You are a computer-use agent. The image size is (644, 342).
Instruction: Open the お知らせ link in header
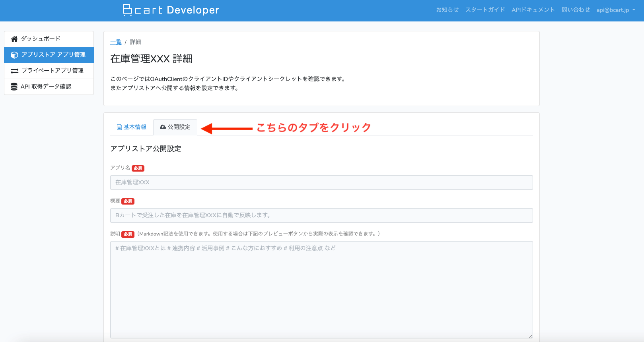click(447, 10)
